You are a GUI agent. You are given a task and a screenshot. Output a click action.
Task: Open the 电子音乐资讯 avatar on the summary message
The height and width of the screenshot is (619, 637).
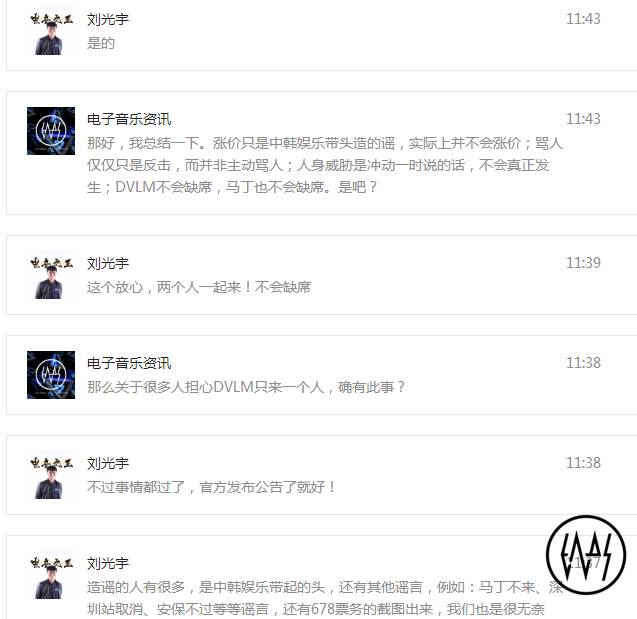(x=51, y=131)
